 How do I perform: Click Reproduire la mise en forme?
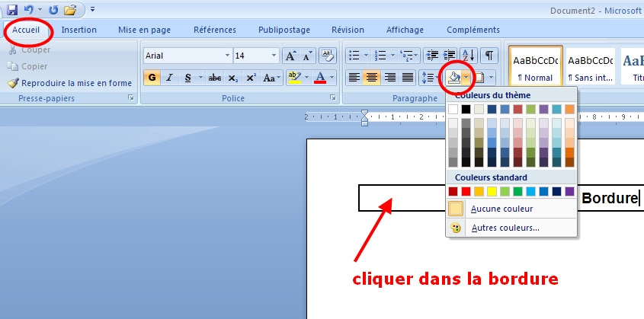(x=70, y=83)
